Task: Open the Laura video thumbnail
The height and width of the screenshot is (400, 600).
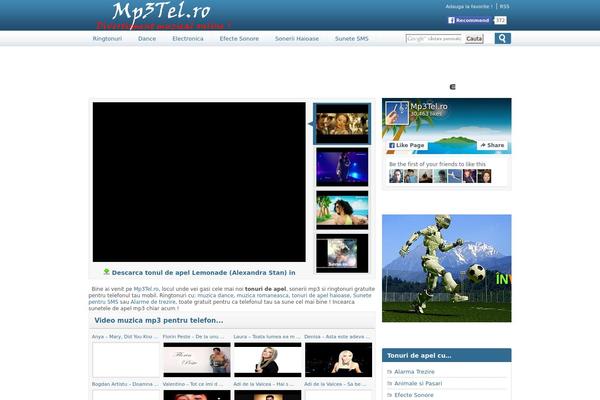Action: (267, 360)
